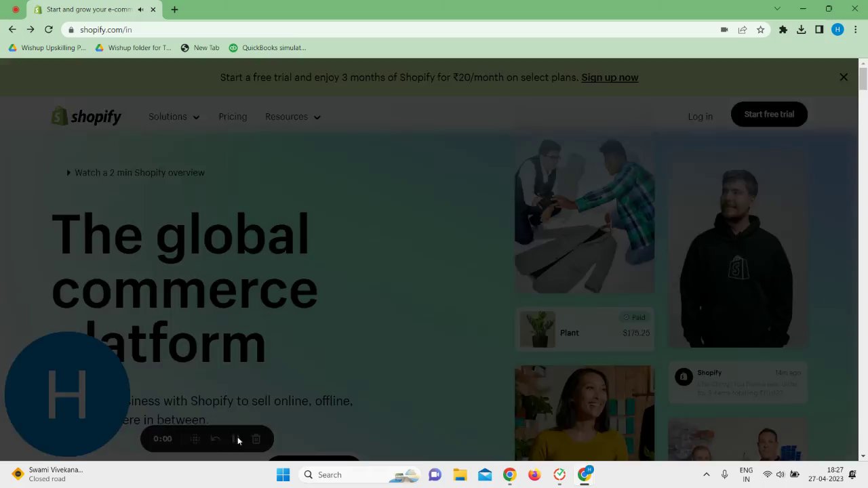Open Wishup Upskilling bookmark
This screenshot has width=868, height=488.
point(47,47)
